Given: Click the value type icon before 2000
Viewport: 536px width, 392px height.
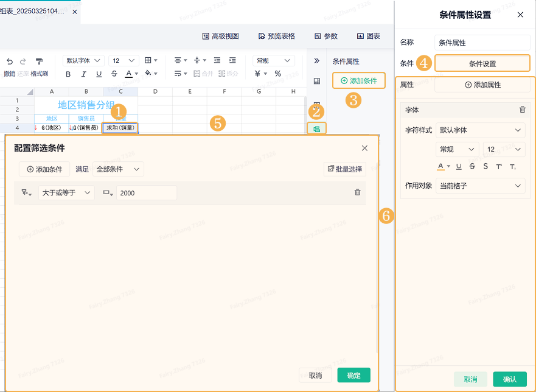Looking at the screenshot, I should pyautogui.click(x=108, y=193).
